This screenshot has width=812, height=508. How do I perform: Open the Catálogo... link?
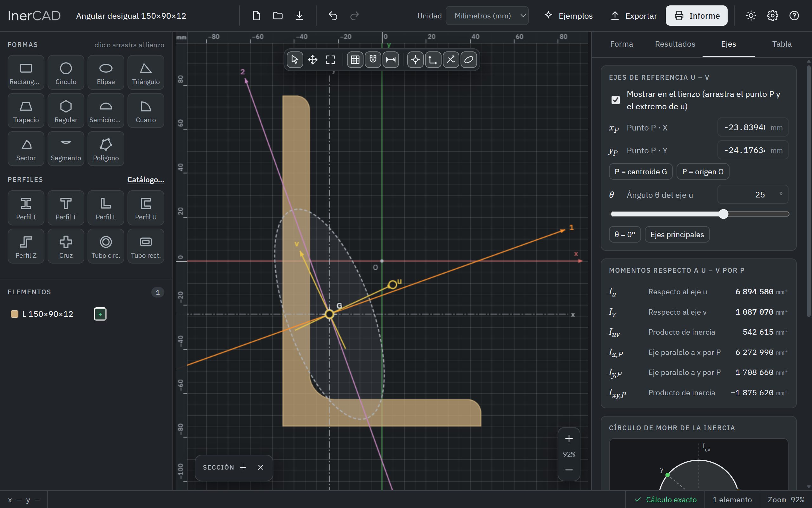(146, 180)
